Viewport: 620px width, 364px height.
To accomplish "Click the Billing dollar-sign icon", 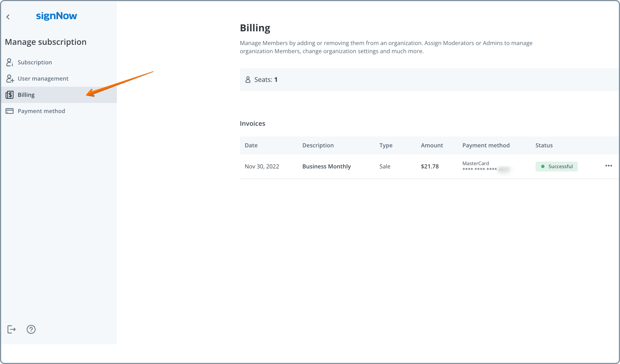I will pyautogui.click(x=10, y=95).
